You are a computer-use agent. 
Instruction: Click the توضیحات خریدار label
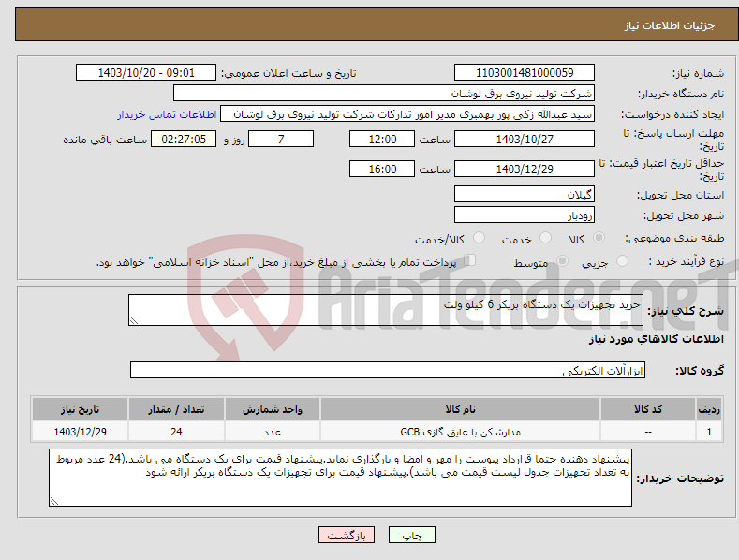[x=680, y=479]
